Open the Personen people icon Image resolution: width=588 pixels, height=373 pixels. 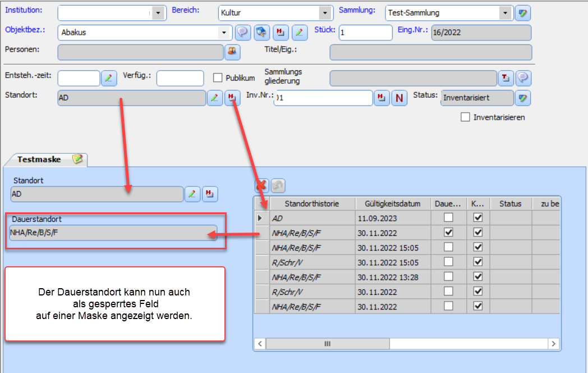[x=232, y=52]
